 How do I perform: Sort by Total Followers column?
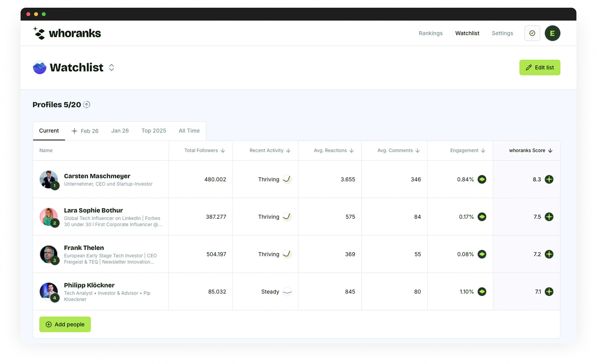pos(205,151)
